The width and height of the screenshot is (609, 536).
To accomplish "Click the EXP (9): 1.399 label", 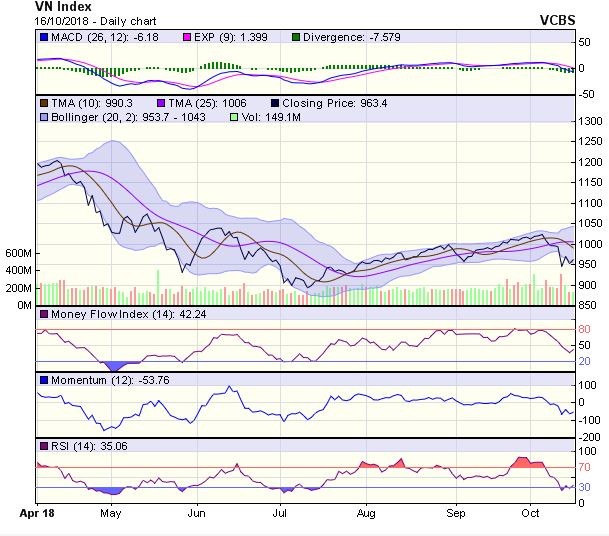I will [231, 37].
